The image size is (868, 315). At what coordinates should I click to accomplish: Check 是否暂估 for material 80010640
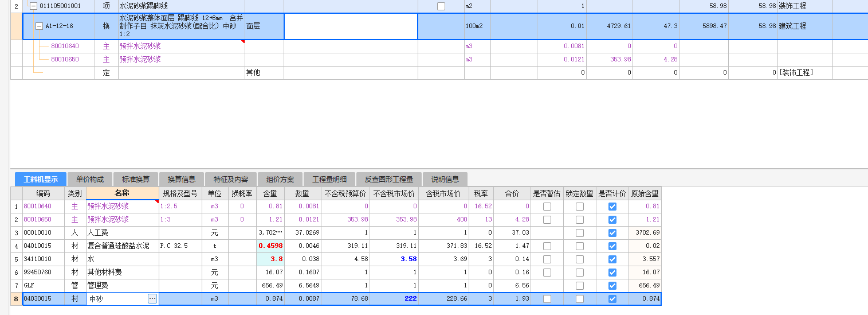tap(547, 207)
